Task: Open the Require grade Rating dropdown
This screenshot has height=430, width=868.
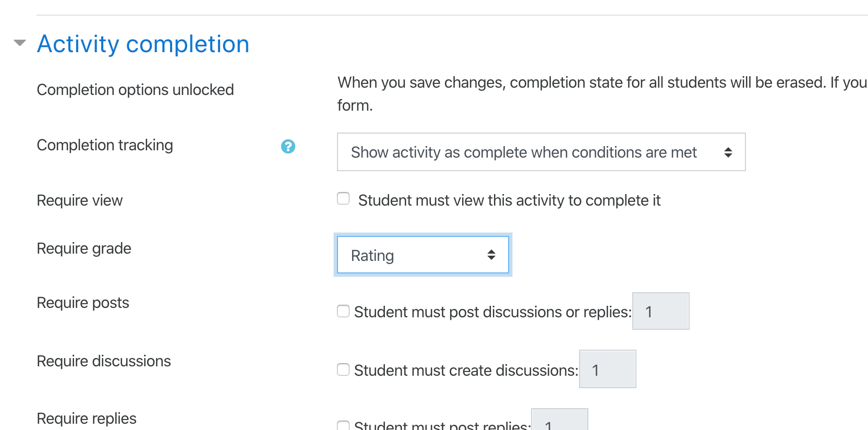Action: [x=423, y=255]
